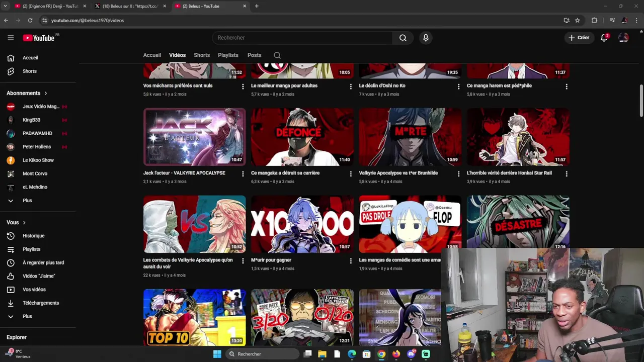Switch to the Playlists channel tab
Screen dimensions: 644x362
tap(228, 55)
